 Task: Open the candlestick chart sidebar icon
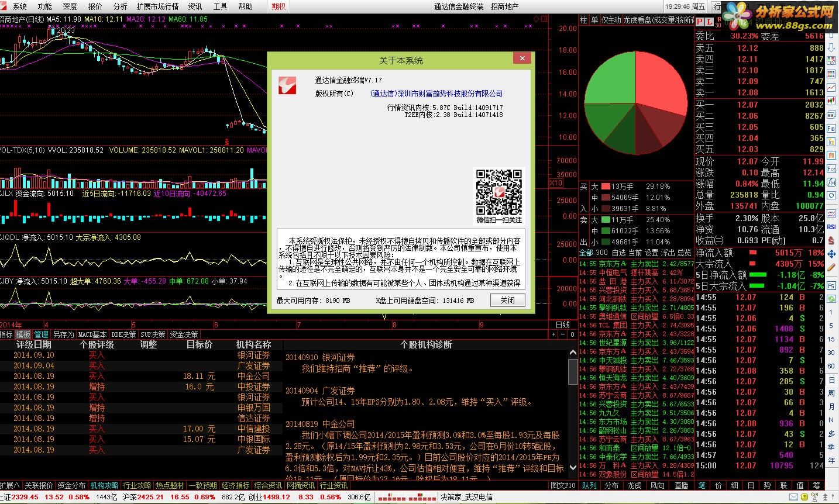tap(831, 101)
